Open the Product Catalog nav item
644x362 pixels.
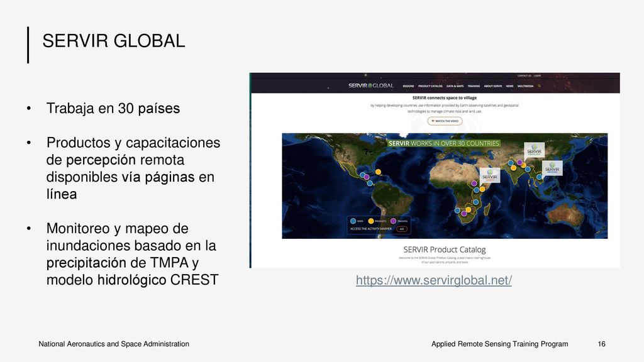point(430,86)
